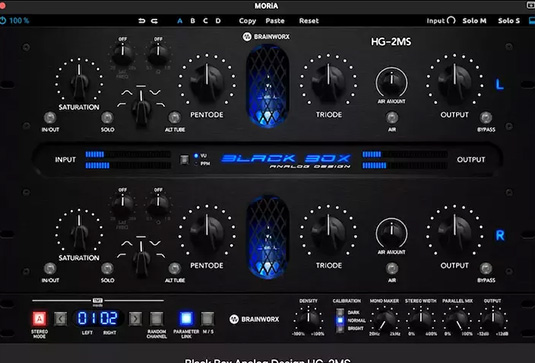Enable Solo M monitoring
The height and width of the screenshot is (363, 535).
point(474,21)
